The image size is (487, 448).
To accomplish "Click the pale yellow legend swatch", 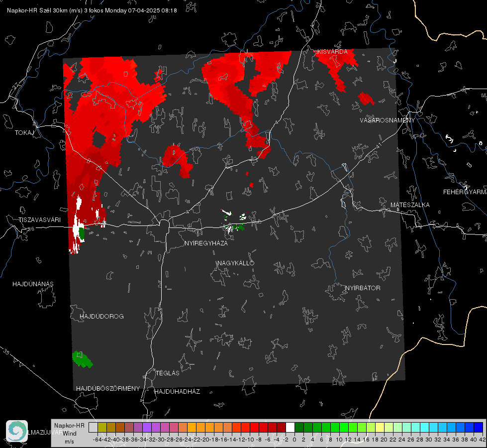I will point(380,428).
